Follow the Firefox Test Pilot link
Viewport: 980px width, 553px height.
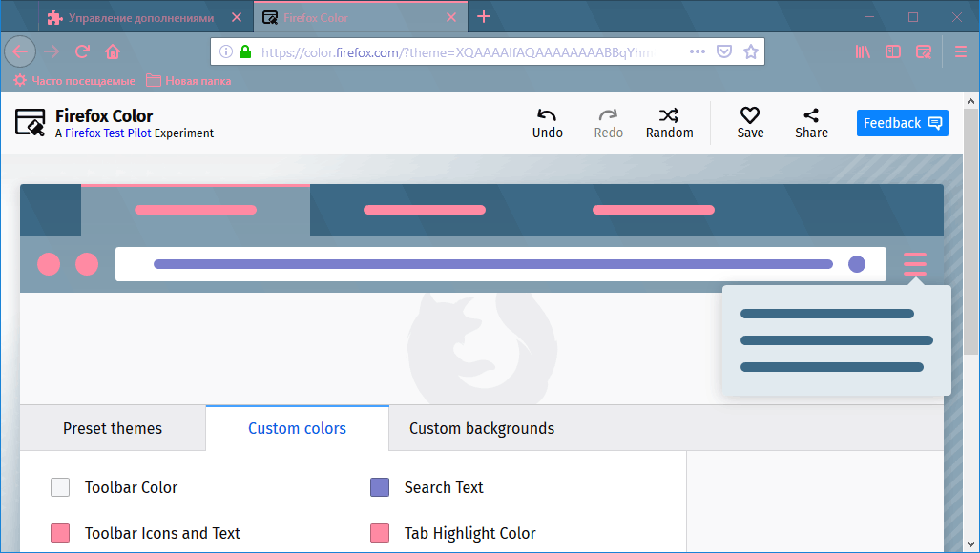(108, 133)
